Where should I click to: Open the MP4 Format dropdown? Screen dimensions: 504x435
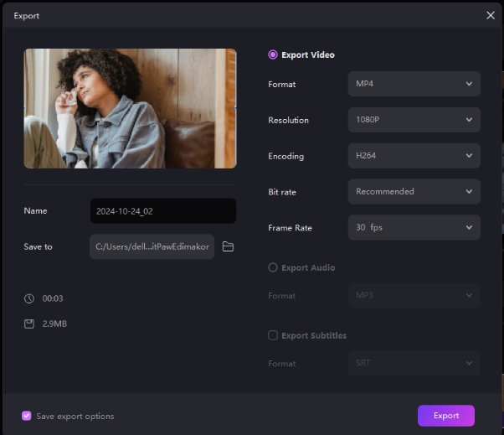tap(414, 84)
